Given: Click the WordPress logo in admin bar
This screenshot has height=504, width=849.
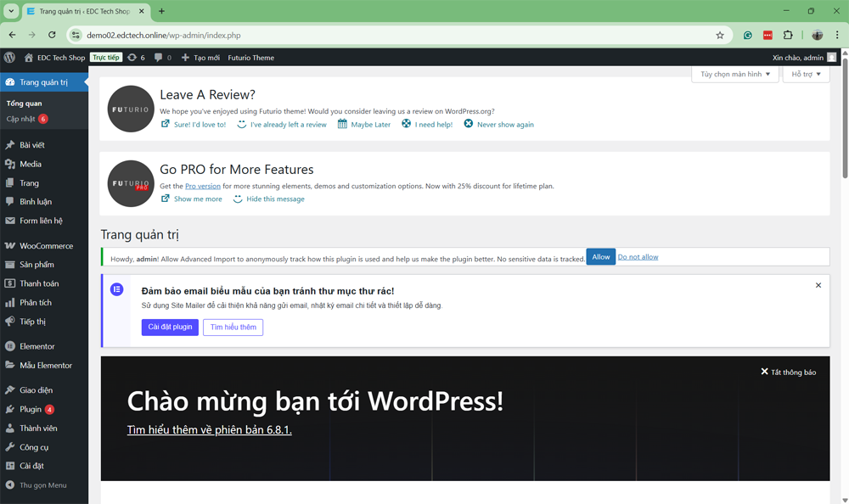Looking at the screenshot, I should click(x=9, y=58).
